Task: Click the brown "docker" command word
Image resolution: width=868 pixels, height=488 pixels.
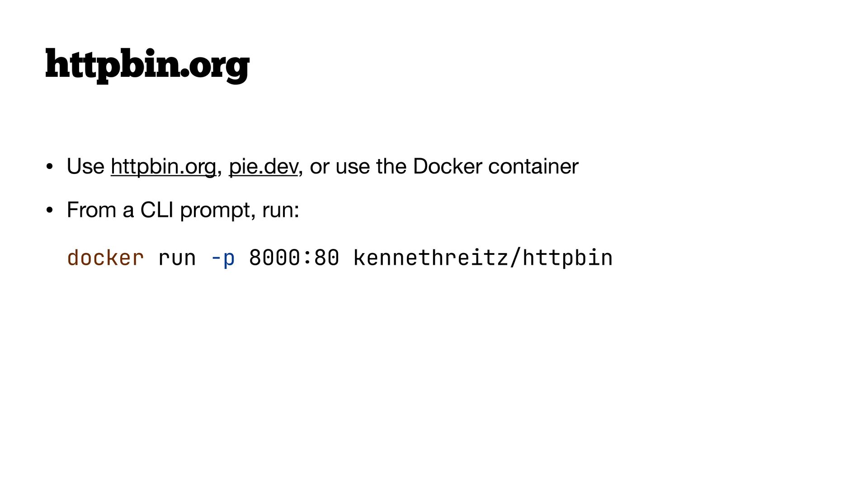Action: coord(105,258)
